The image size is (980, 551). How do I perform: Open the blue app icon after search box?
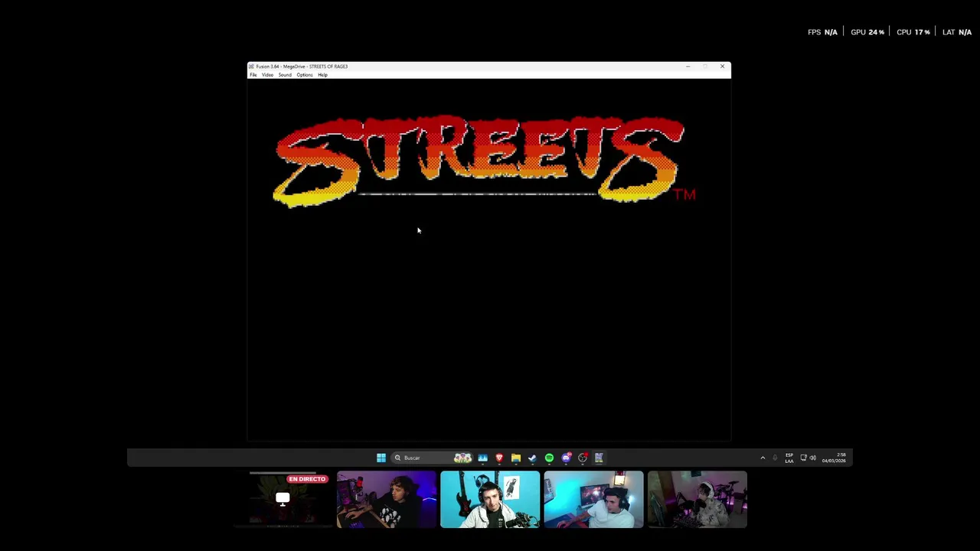[482, 458]
